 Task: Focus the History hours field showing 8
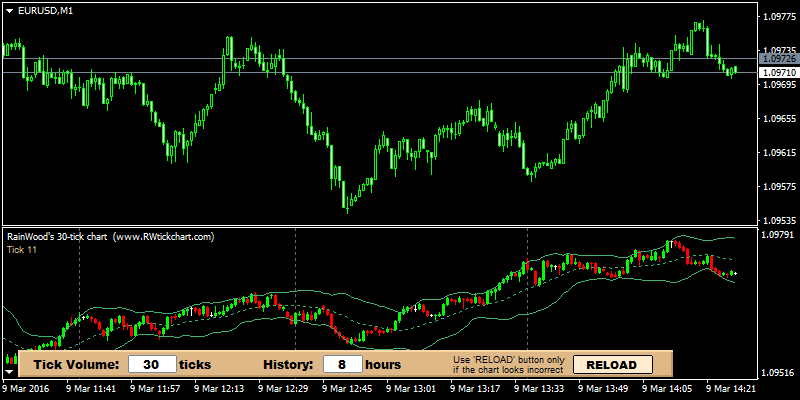tap(342, 365)
